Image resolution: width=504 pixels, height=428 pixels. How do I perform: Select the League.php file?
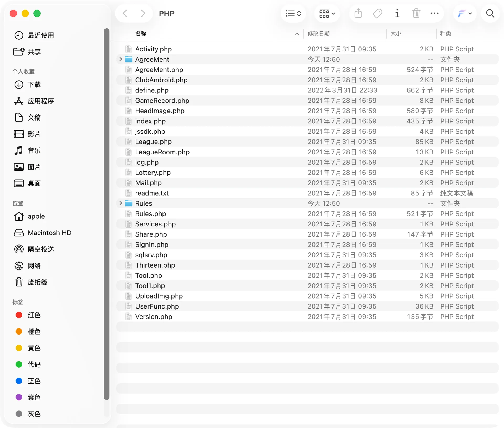307,142
